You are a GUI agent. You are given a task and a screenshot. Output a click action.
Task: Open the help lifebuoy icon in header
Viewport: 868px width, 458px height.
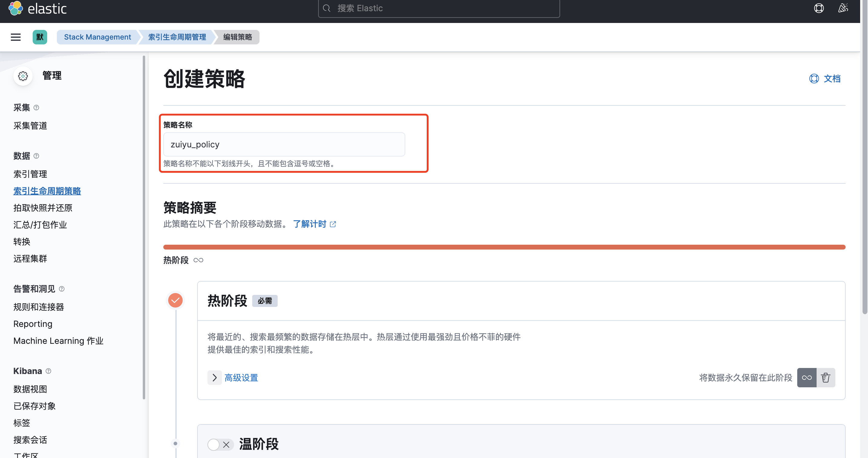(819, 8)
